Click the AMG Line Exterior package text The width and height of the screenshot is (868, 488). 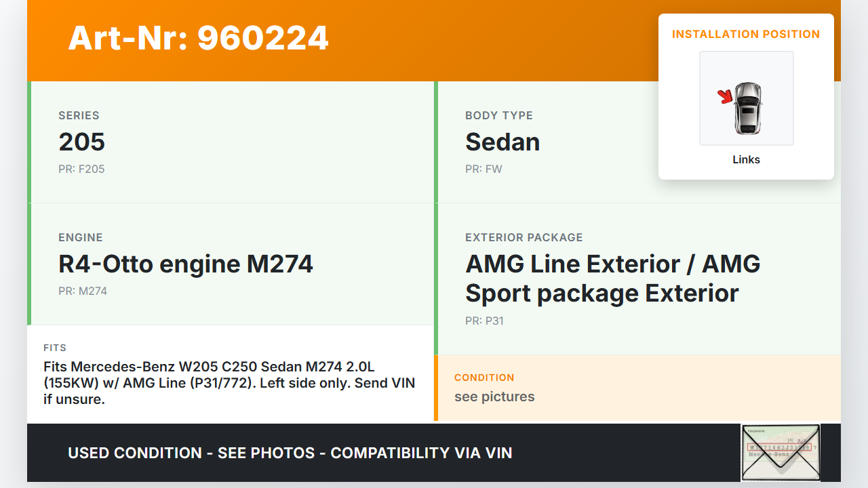(612, 279)
